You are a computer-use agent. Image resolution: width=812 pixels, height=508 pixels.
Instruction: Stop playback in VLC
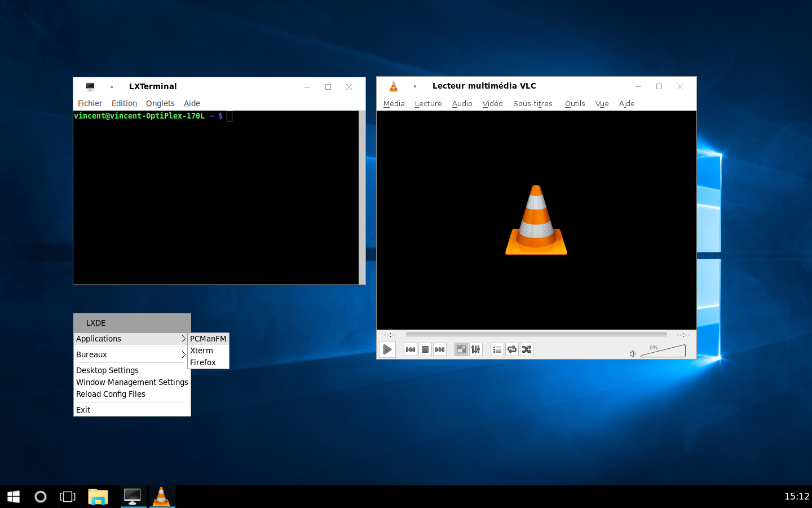(x=425, y=349)
